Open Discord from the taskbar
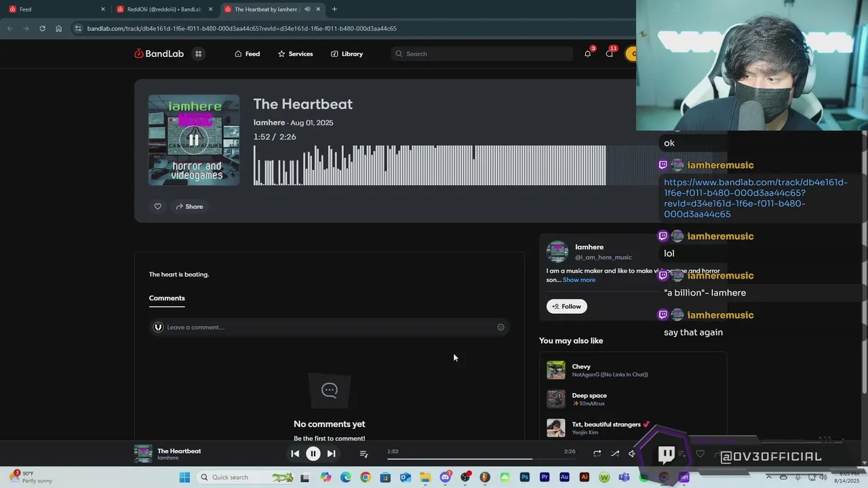The image size is (868, 488). click(446, 477)
